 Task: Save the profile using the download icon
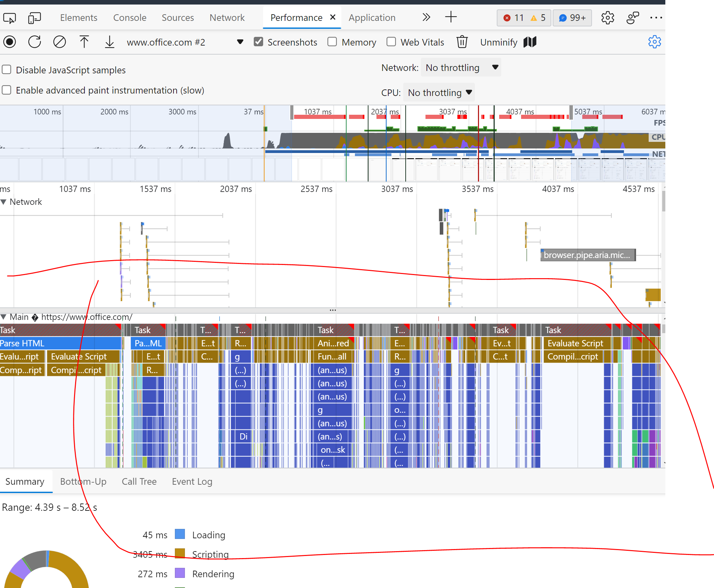109,42
